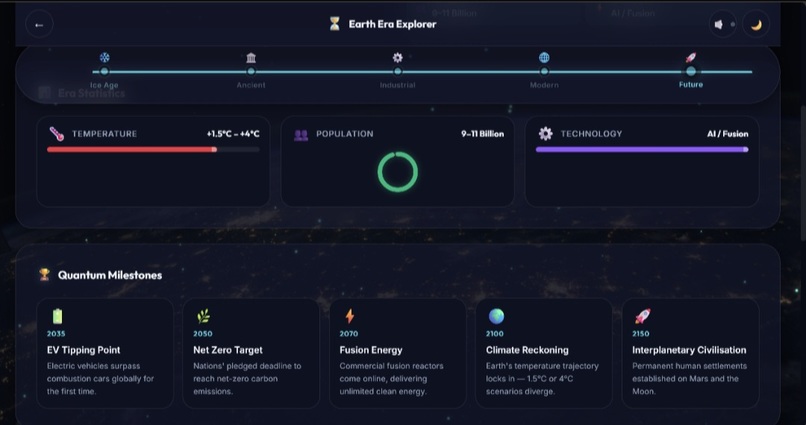
Task: Click the red temperature progress bar
Action: [153, 150]
